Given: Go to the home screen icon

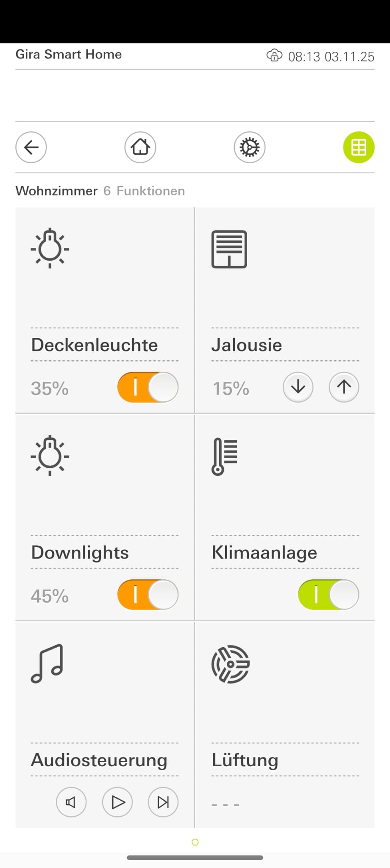Looking at the screenshot, I should pyautogui.click(x=140, y=147).
